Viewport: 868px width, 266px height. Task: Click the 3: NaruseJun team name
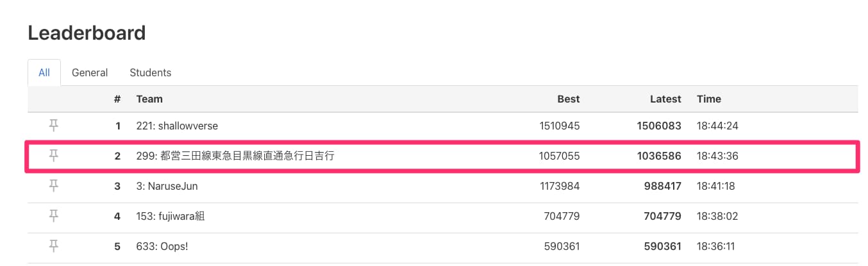click(x=167, y=187)
